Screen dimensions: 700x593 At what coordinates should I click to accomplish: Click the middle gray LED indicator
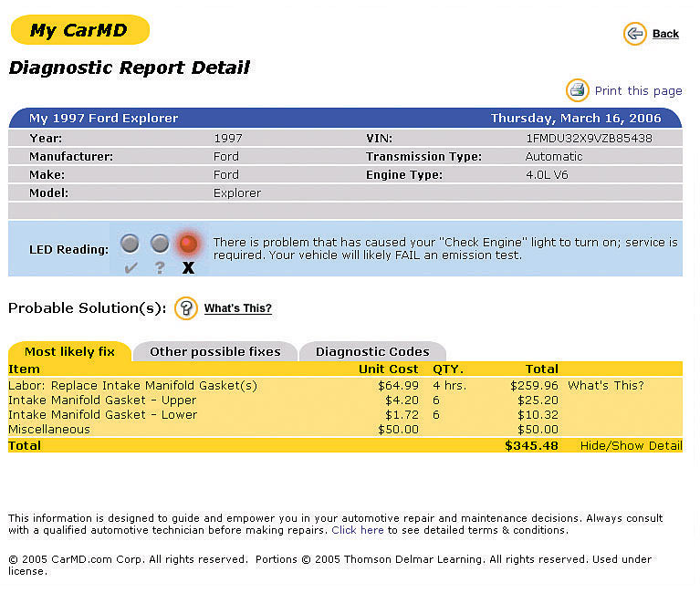click(x=160, y=244)
